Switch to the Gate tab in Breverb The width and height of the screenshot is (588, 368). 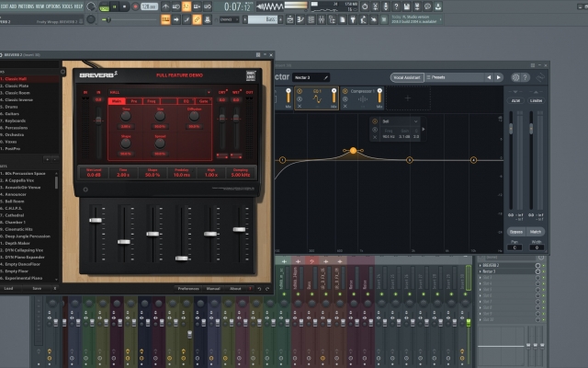pyautogui.click(x=204, y=101)
